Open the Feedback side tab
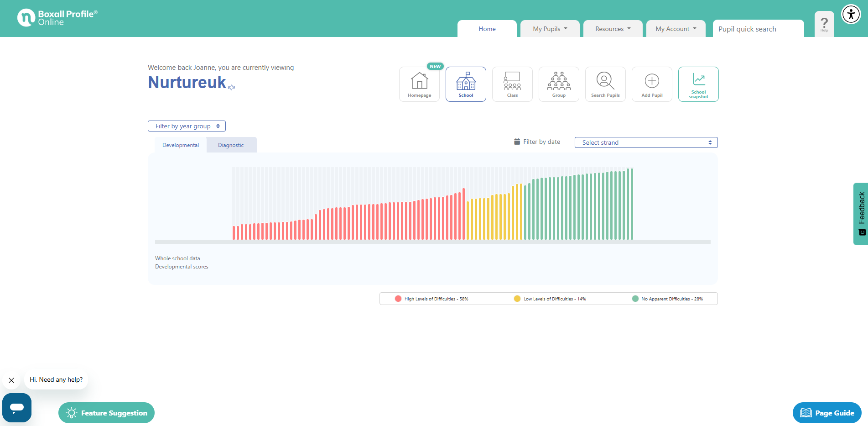This screenshot has width=868, height=426. click(861, 214)
